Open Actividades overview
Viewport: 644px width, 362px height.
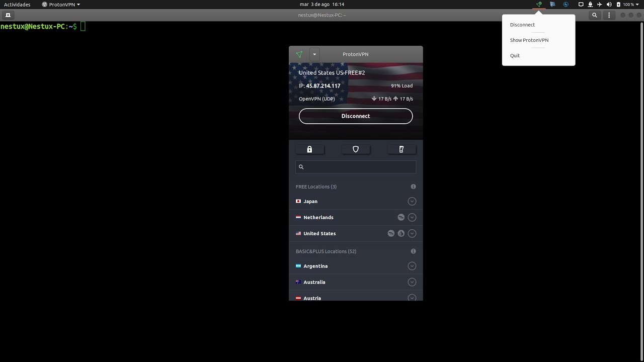click(x=17, y=5)
